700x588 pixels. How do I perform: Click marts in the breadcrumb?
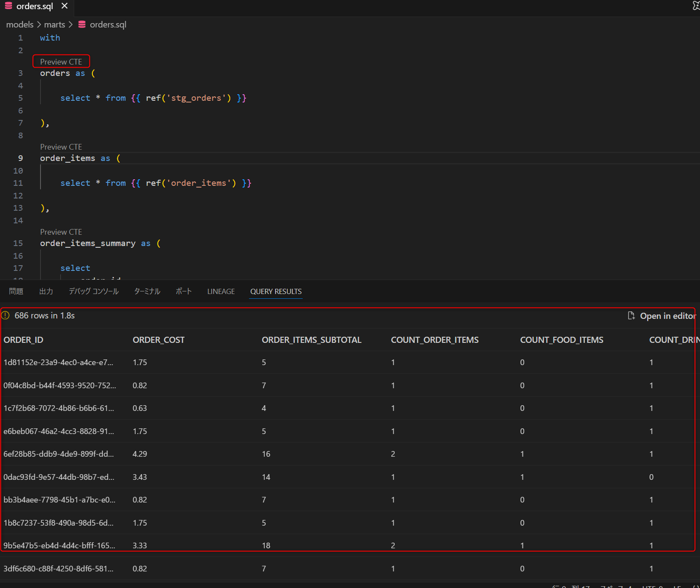[55, 24]
